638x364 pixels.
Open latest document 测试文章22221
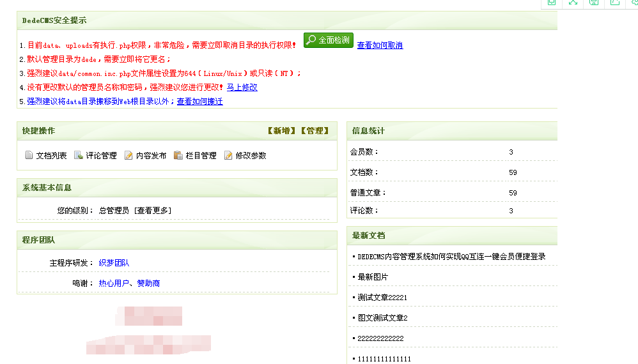(x=382, y=298)
